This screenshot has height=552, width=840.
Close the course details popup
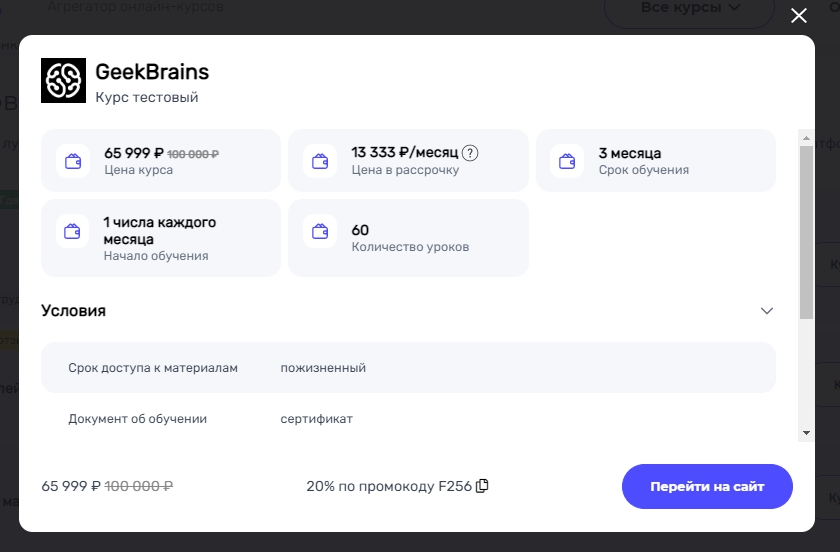[798, 15]
